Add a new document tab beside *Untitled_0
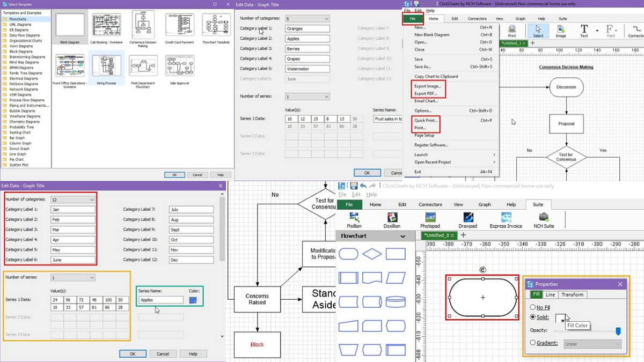 coord(464,235)
